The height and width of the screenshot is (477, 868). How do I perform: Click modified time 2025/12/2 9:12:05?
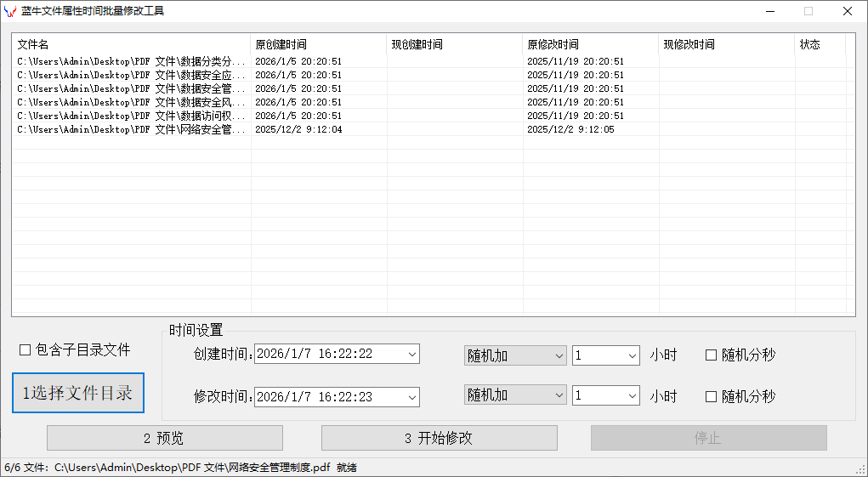(x=570, y=129)
